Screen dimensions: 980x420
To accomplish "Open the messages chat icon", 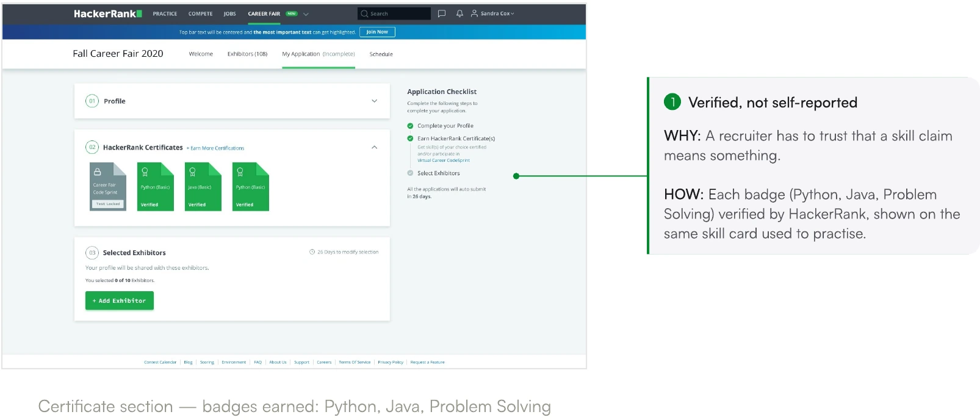I will coord(442,13).
